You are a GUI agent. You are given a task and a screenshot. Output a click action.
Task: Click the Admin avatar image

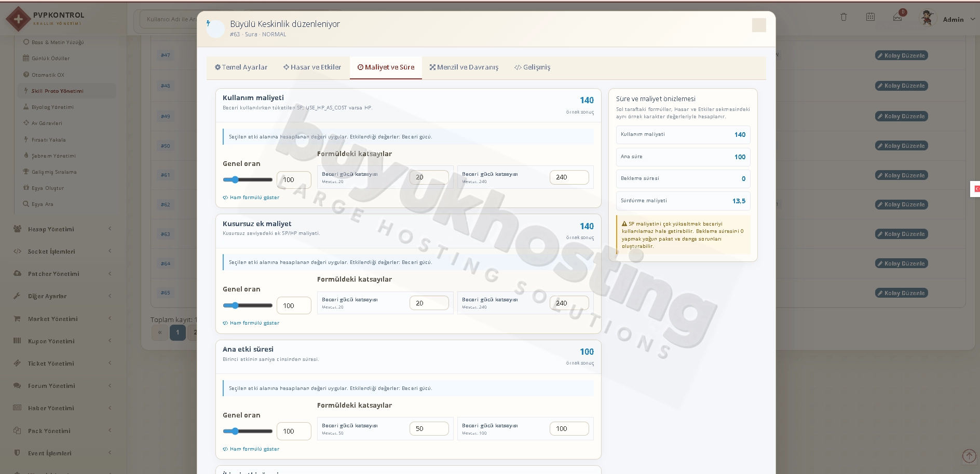pyautogui.click(x=927, y=18)
